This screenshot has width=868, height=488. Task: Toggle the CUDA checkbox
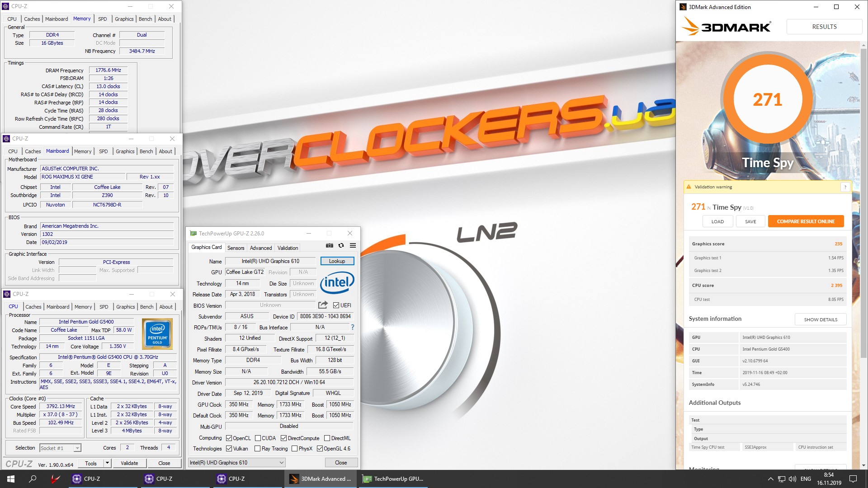258,438
